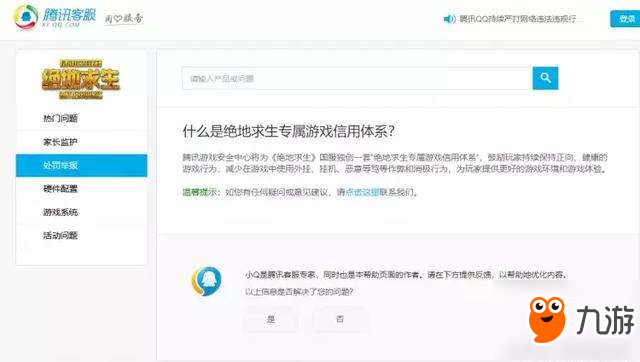Click the text 以上信息是否解决了您的问题?
Viewport: 640px width, 362px height.
coord(299,292)
